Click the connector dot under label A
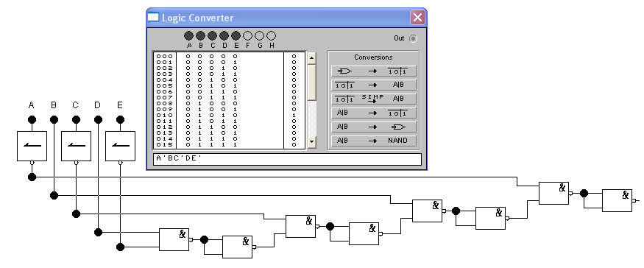Viewport: 644px width, 268px height. 32,119
